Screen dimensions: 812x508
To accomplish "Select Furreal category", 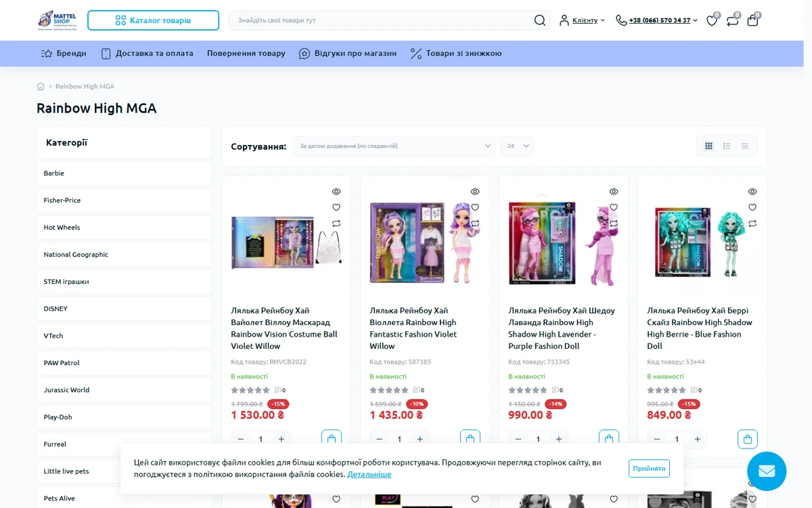I will click(x=125, y=444).
